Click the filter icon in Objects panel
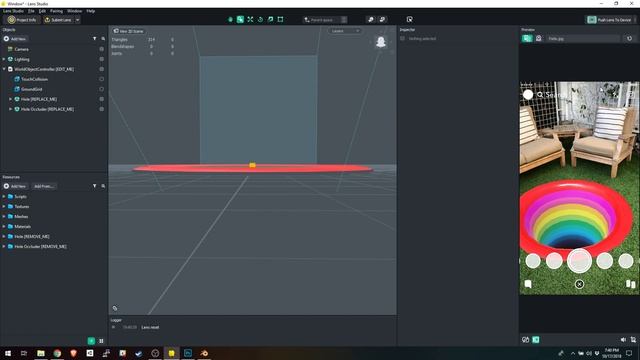This screenshot has width=640, height=360. [x=95, y=39]
